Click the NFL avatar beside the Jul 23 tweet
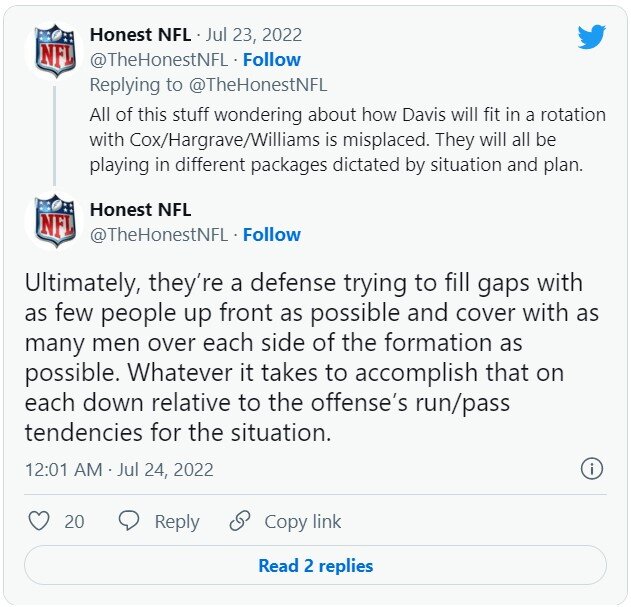The image size is (631, 607). click(x=55, y=51)
